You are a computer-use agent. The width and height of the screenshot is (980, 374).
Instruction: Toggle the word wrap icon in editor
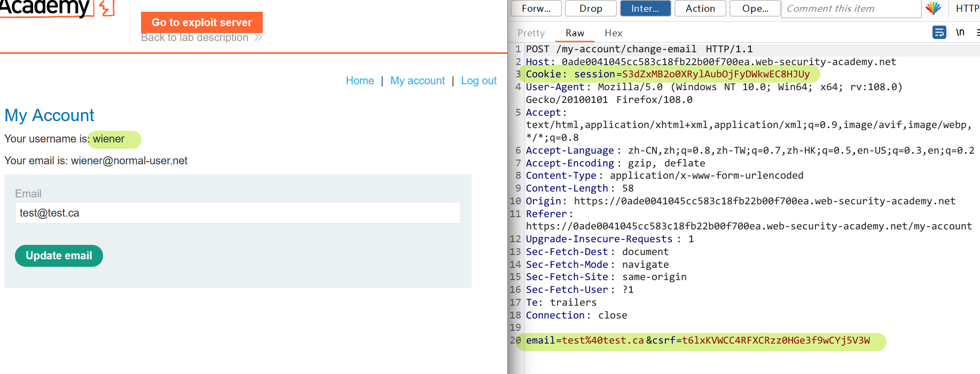[x=939, y=33]
